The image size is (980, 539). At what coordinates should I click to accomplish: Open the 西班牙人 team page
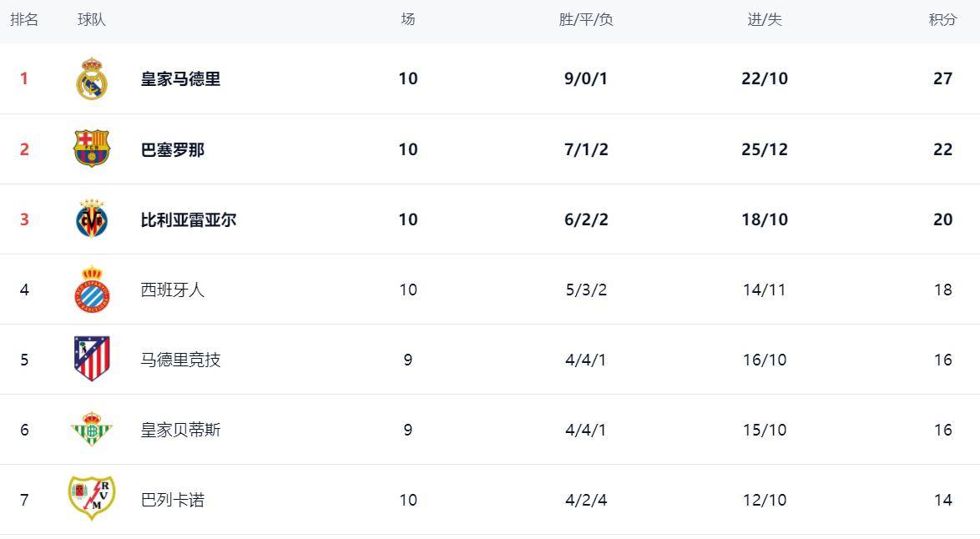(173, 290)
